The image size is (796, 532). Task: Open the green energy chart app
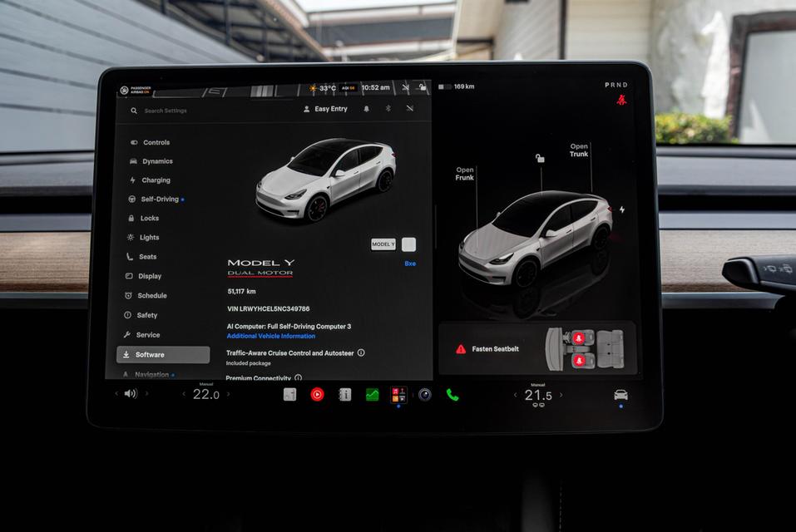(372, 395)
